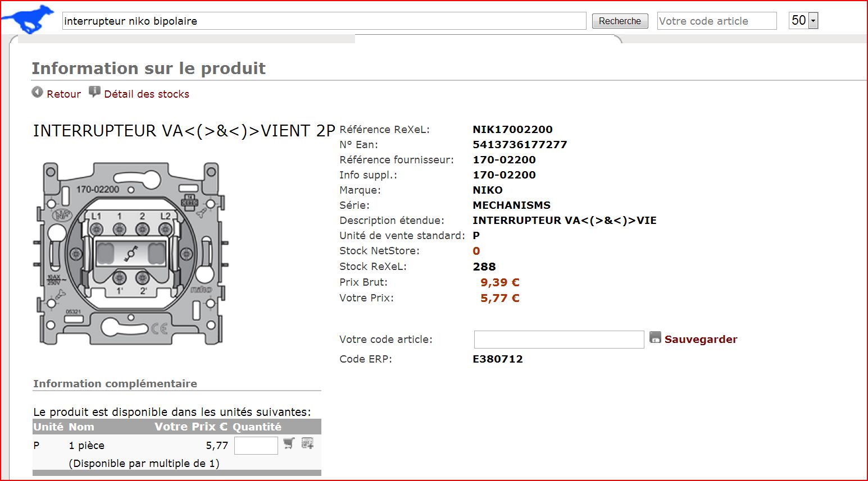Go back via the Retour link
The height and width of the screenshot is (481, 868).
tap(63, 94)
